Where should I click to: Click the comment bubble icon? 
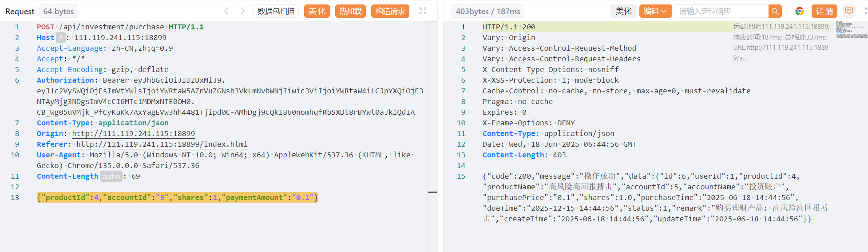pyautogui.click(x=849, y=11)
